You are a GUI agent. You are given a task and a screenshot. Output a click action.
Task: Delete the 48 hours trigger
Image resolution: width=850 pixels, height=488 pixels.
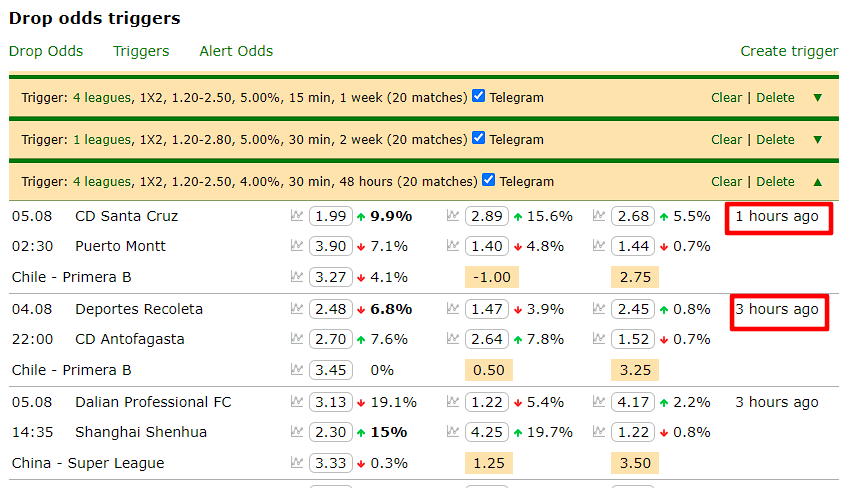tap(775, 182)
